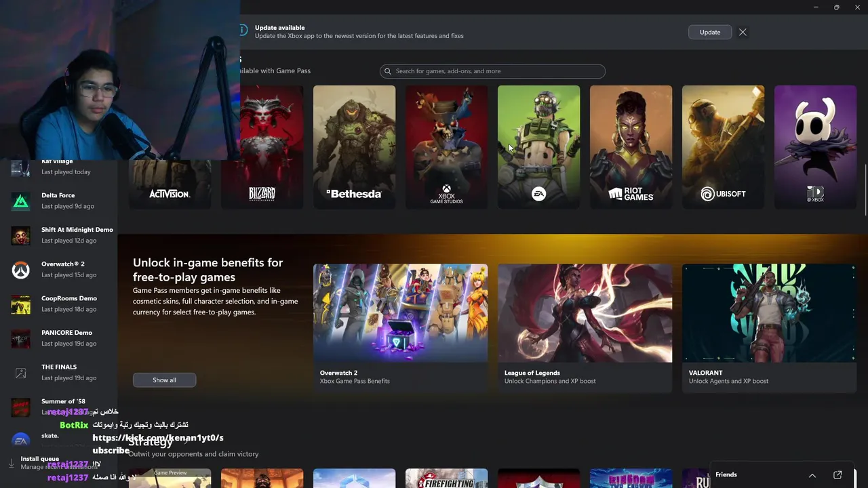Image resolution: width=868 pixels, height=488 pixels.
Task: Click the Show all button
Action: [164, 380]
